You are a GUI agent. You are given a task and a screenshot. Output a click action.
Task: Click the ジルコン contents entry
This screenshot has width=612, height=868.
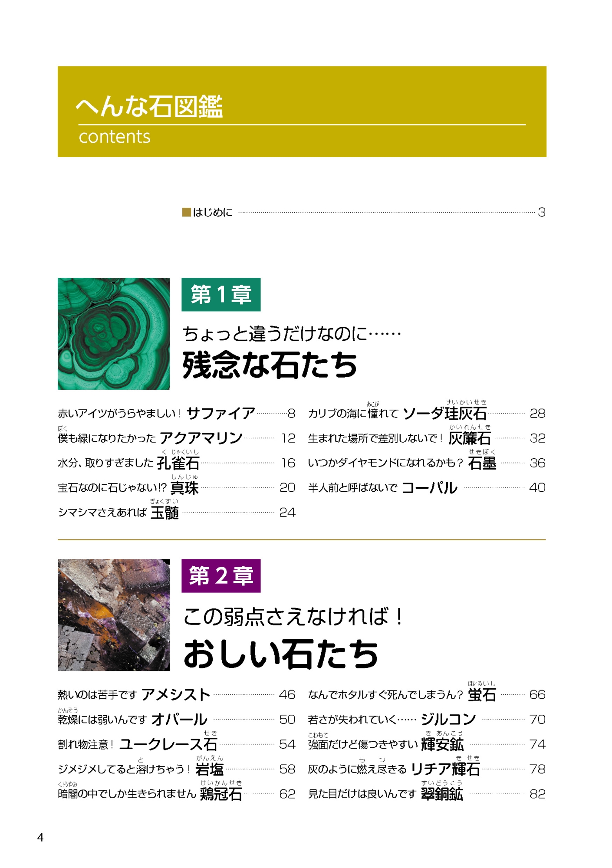427,720
